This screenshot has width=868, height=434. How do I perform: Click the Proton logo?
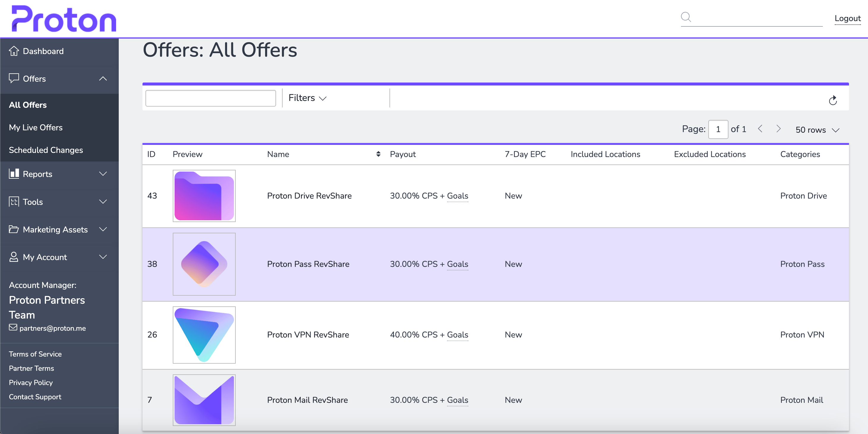[64, 19]
